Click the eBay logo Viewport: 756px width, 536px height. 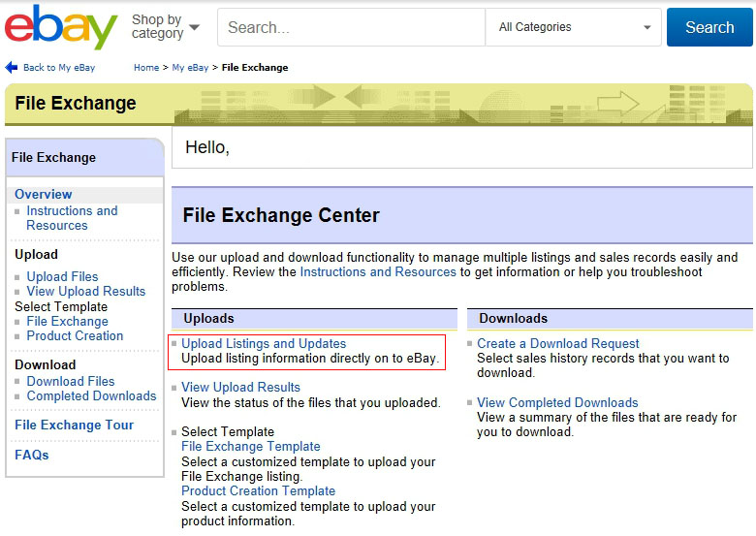tap(61, 26)
